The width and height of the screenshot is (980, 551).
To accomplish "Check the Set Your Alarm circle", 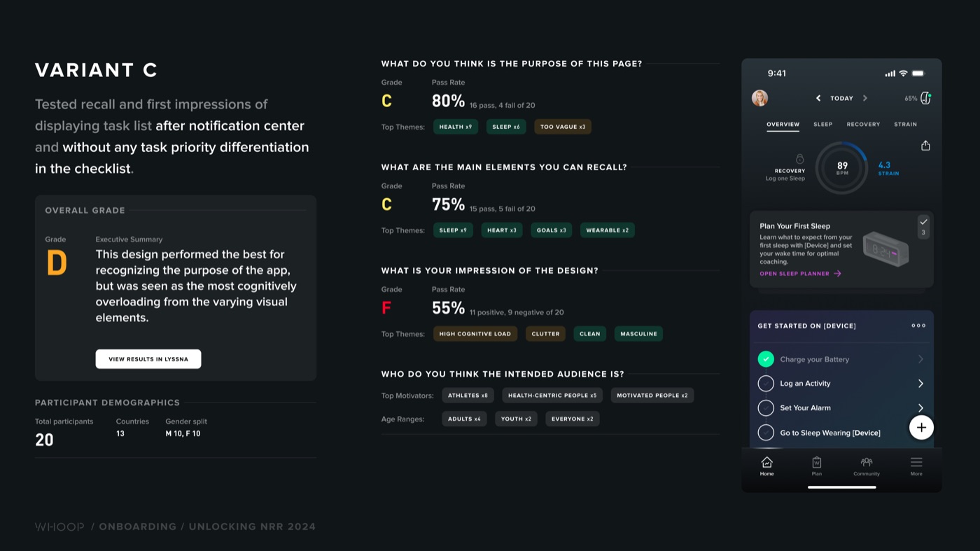I will coord(766,407).
